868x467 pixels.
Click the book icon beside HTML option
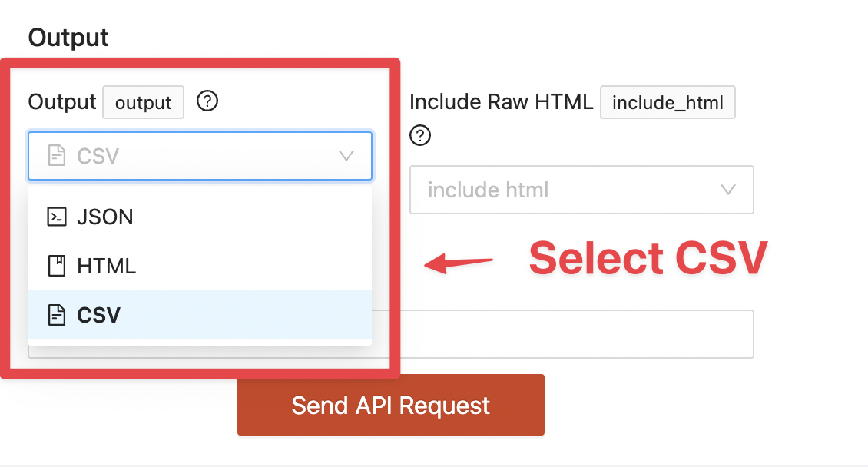pyautogui.click(x=57, y=267)
